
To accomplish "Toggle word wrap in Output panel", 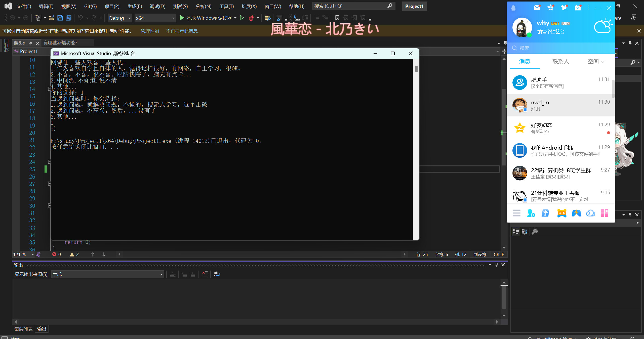I will click(x=217, y=274).
